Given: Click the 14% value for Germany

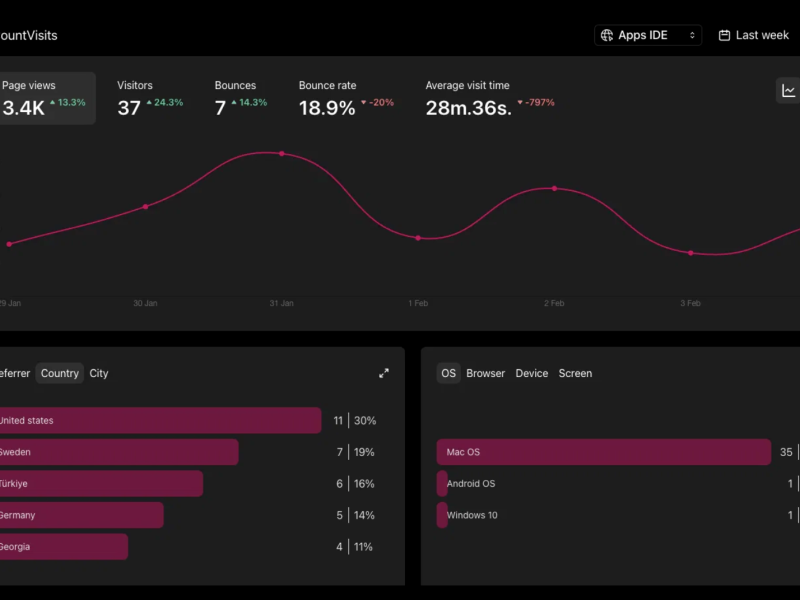Looking at the screenshot, I should (364, 515).
